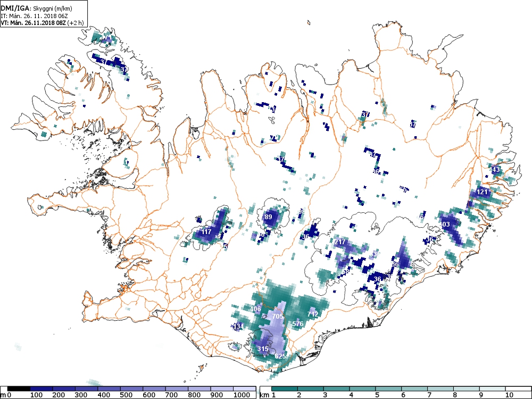Click the map value label "705"
This screenshot has height=399, width=532.
[278, 316]
